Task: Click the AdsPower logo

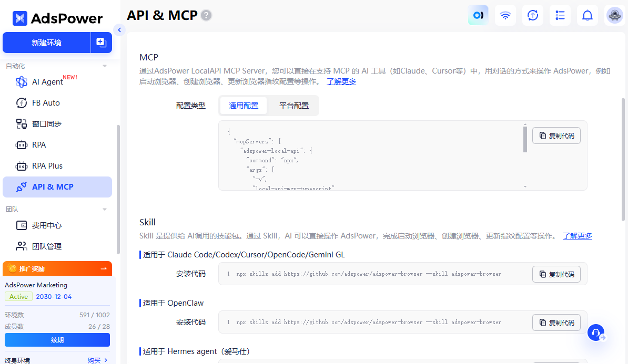Action: [57, 18]
